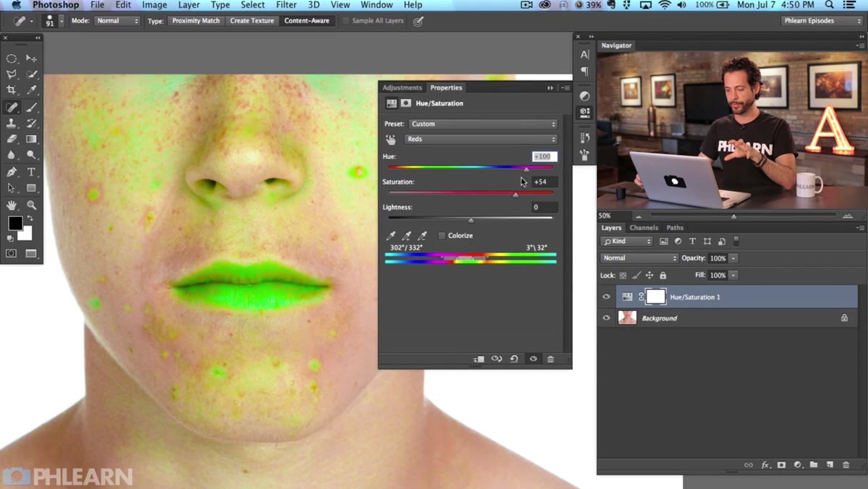Select the Crop tool
868x489 pixels.
pyautogui.click(x=12, y=90)
